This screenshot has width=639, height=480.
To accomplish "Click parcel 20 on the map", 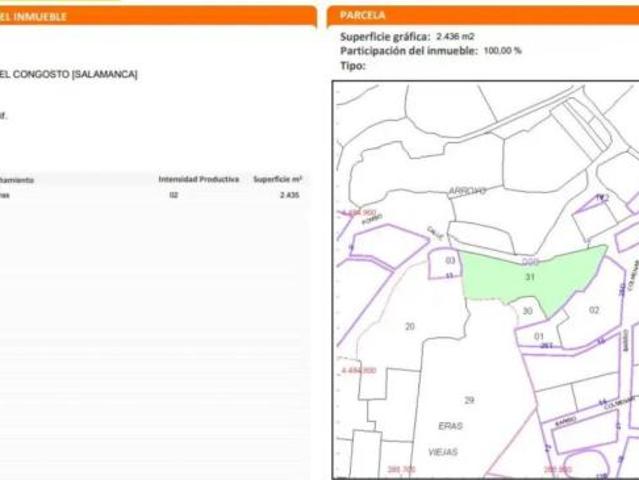I will coord(410,326).
